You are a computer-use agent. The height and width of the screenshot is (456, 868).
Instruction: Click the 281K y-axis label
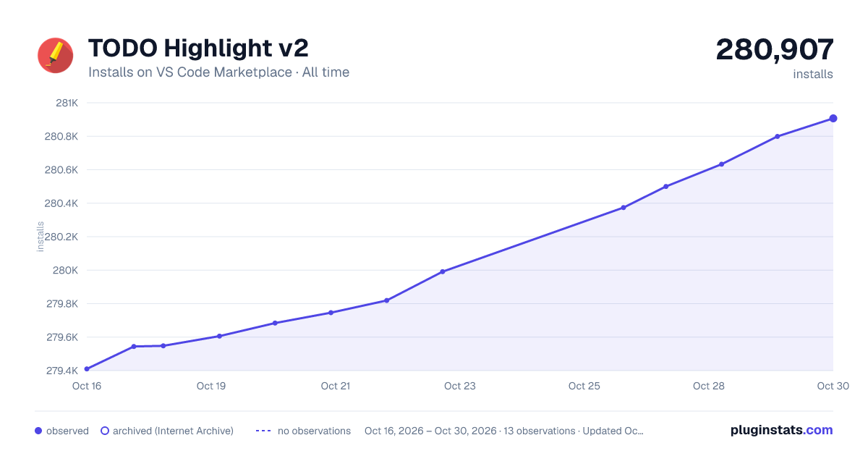(x=67, y=103)
